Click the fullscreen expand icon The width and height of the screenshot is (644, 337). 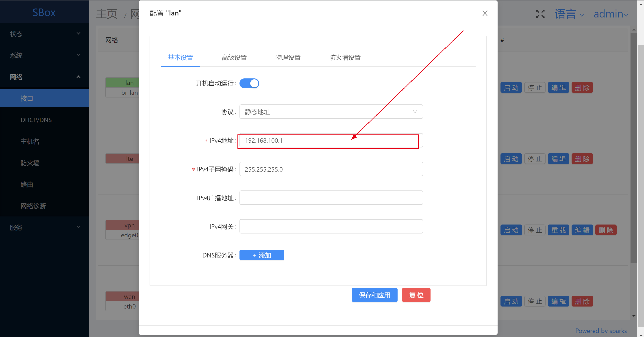pos(540,14)
